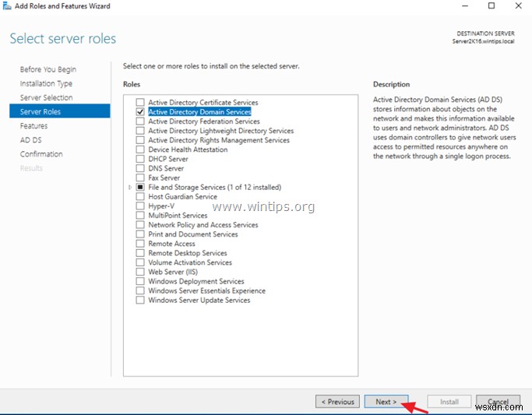This screenshot has width=532, height=415.
Task: Select the Hyper-V role label
Action: coord(161,206)
